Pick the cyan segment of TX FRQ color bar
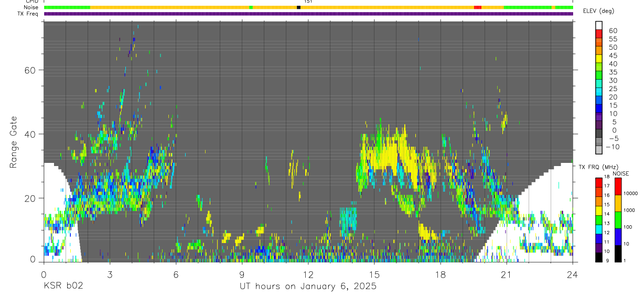The height and width of the screenshot is (297, 644). [x=598, y=229]
